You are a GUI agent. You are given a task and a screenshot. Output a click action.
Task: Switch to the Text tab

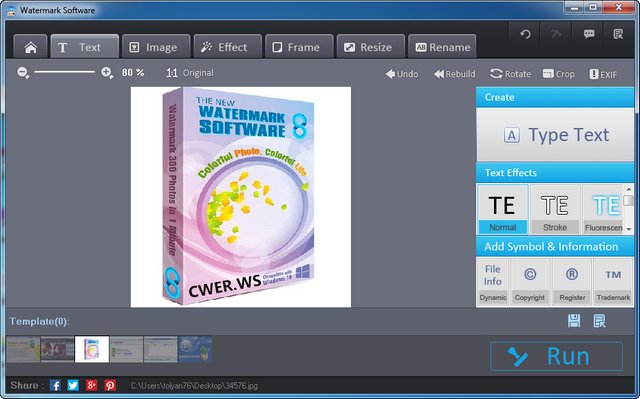point(84,47)
